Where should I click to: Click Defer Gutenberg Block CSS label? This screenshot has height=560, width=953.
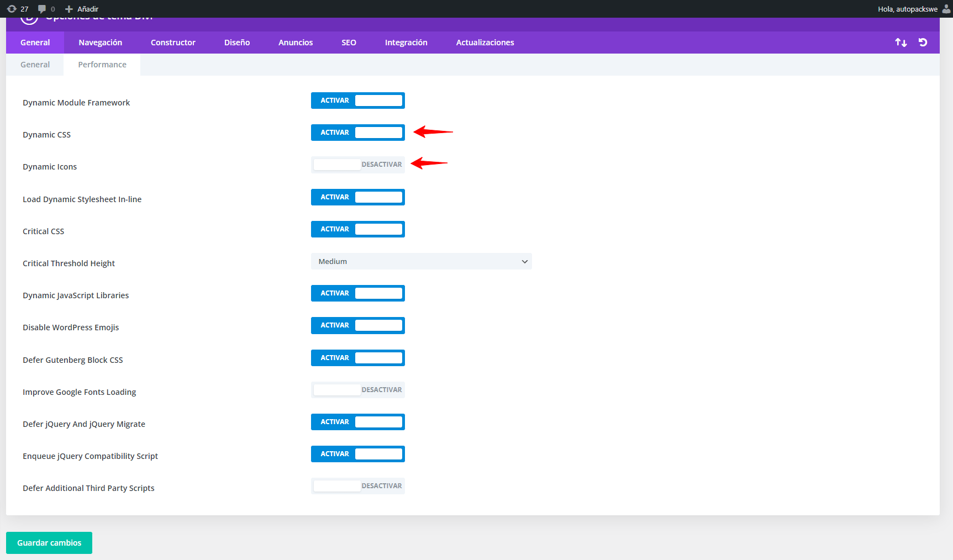[73, 360]
